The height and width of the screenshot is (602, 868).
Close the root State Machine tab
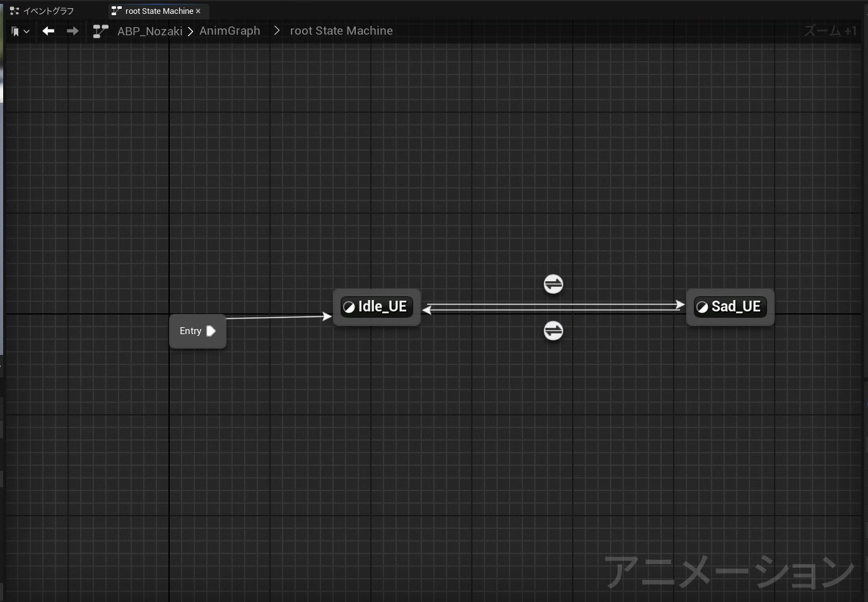(x=198, y=11)
